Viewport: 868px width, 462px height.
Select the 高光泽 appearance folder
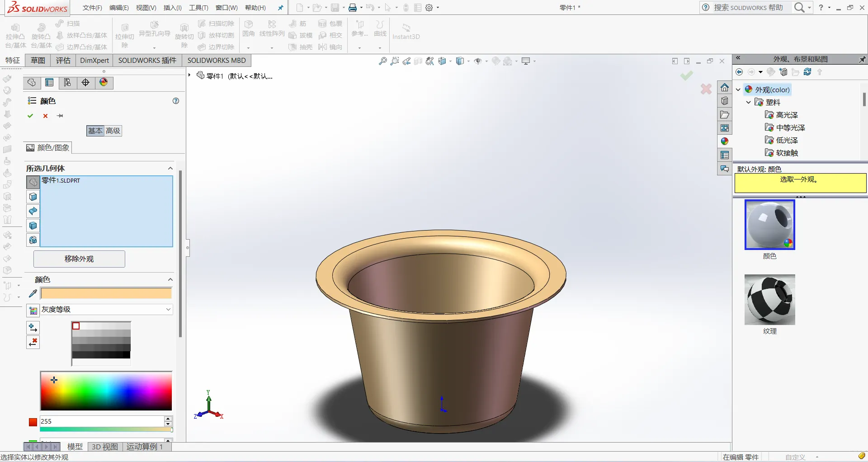point(787,115)
